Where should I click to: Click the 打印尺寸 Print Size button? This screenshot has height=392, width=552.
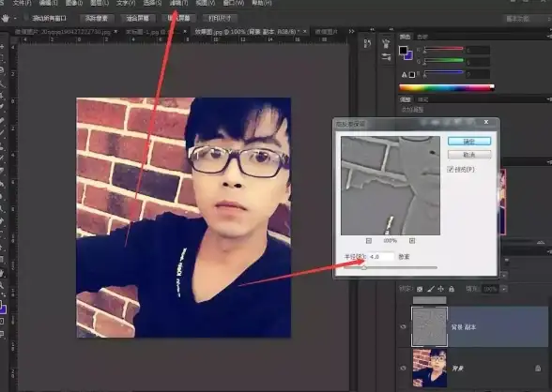[x=220, y=18]
